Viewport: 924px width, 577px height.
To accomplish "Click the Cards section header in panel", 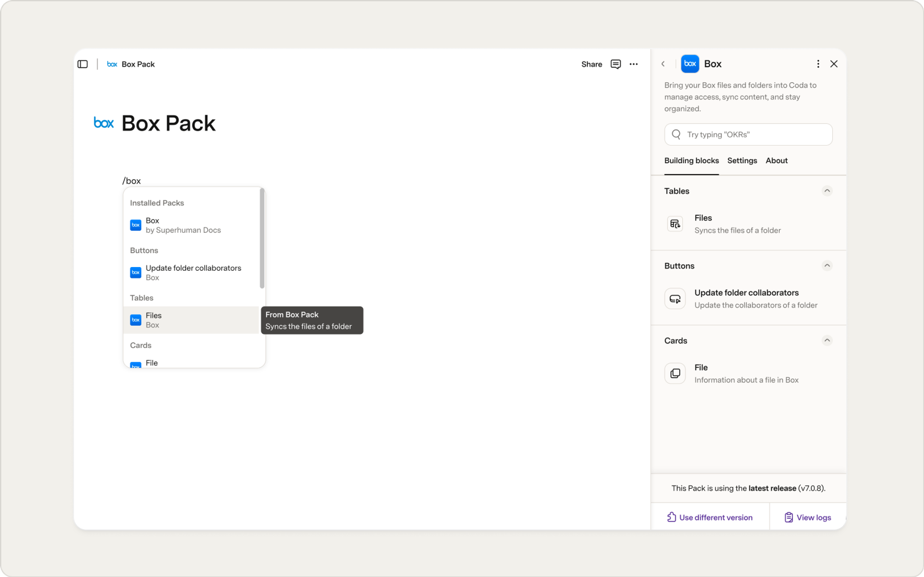I will [675, 340].
